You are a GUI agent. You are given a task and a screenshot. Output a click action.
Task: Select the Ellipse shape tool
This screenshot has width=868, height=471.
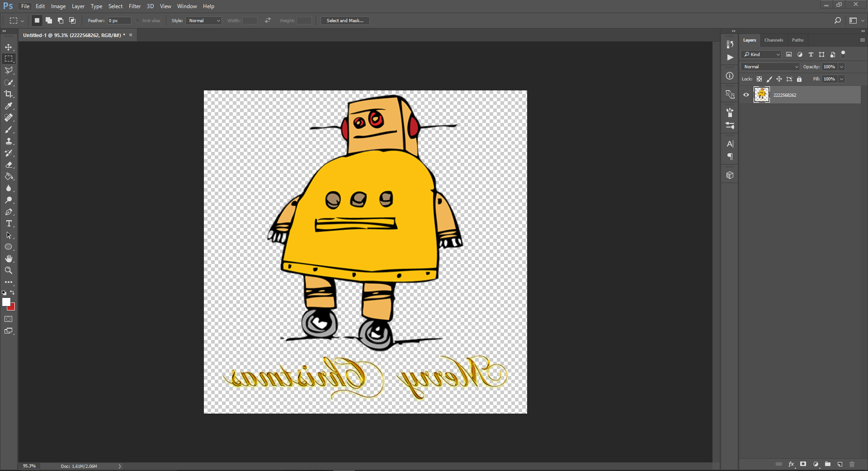[x=9, y=247]
